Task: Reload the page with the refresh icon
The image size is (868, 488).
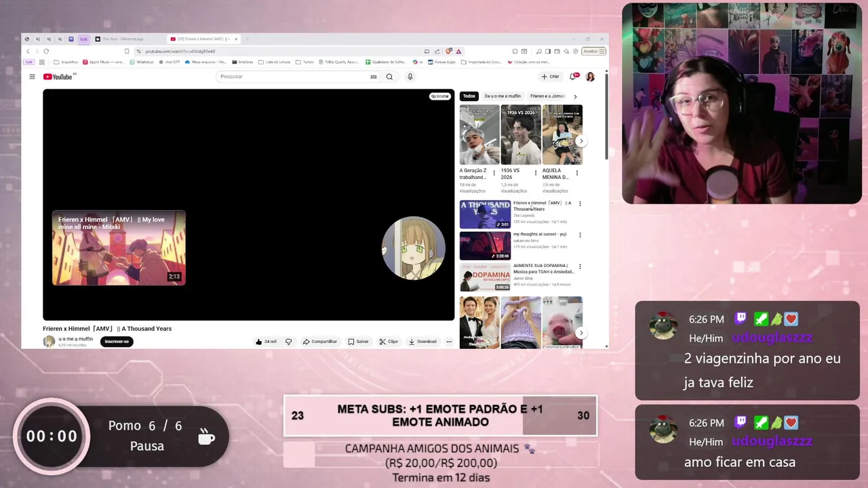Action: pos(46,51)
